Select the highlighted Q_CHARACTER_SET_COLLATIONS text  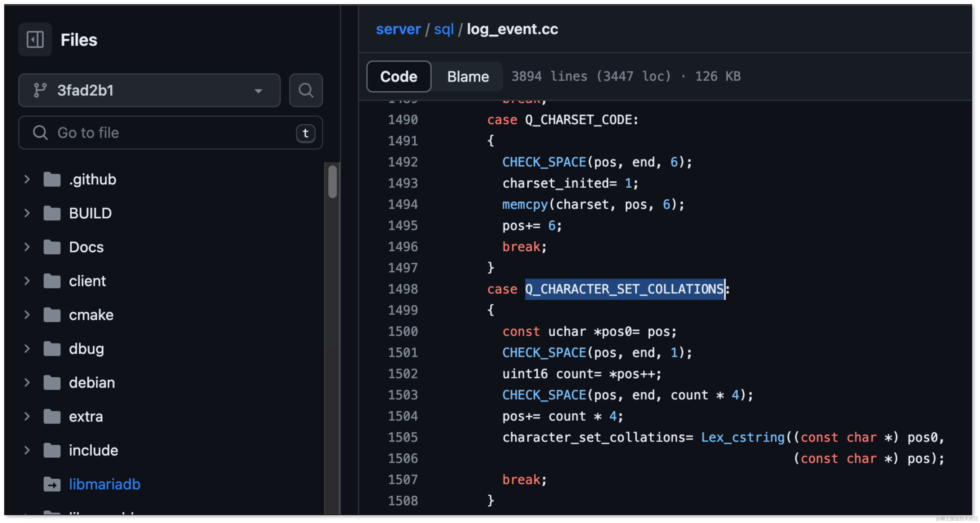[624, 289]
